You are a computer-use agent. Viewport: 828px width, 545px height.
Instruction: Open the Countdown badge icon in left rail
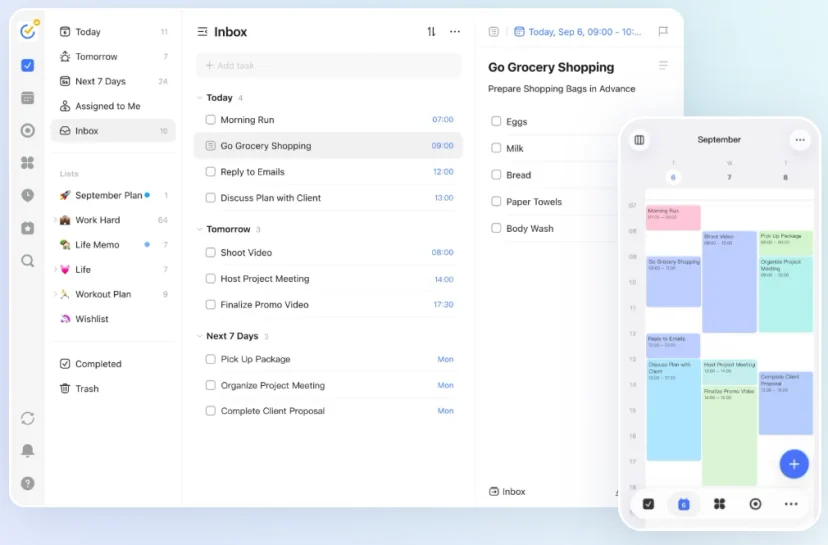[27, 228]
